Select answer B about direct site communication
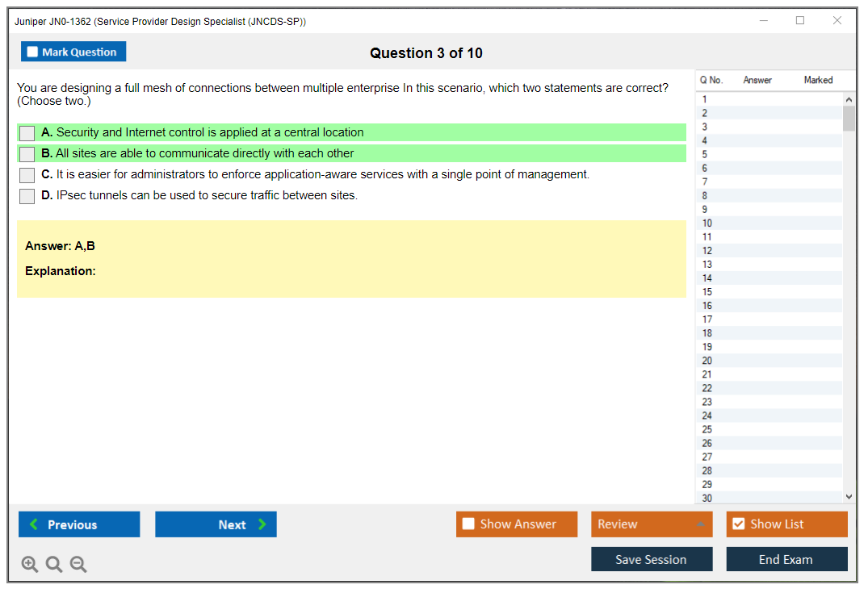Image resolution: width=868 pixels, height=593 pixels. (x=27, y=154)
